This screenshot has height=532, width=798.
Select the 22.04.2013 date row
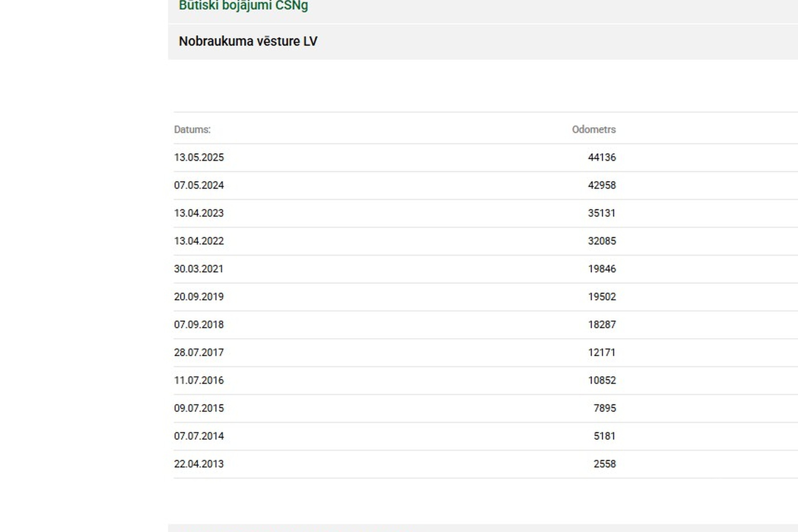pyautogui.click(x=199, y=463)
